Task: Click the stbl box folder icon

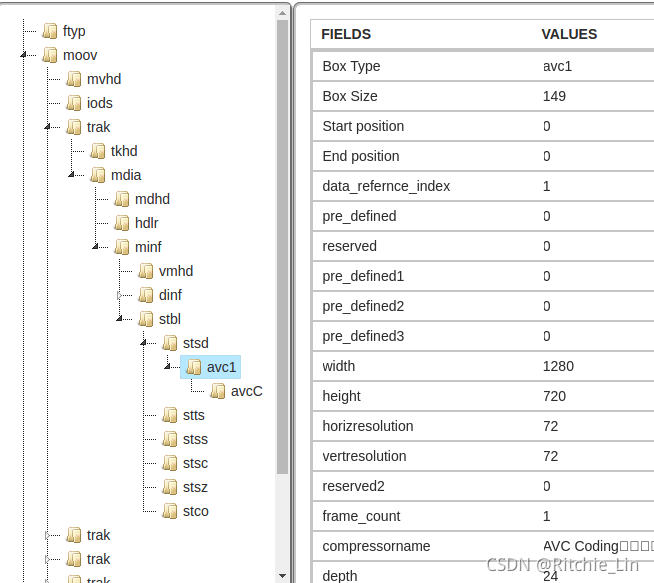Action: point(146,319)
